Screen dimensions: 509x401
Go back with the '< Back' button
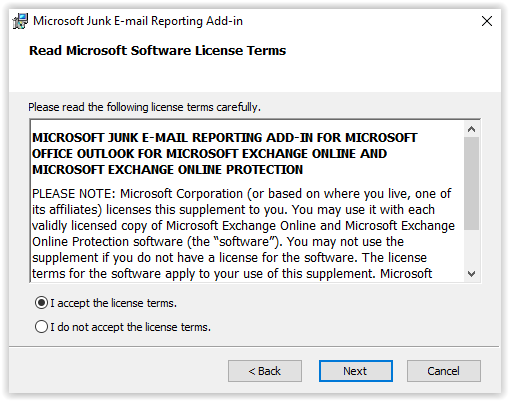(x=265, y=371)
